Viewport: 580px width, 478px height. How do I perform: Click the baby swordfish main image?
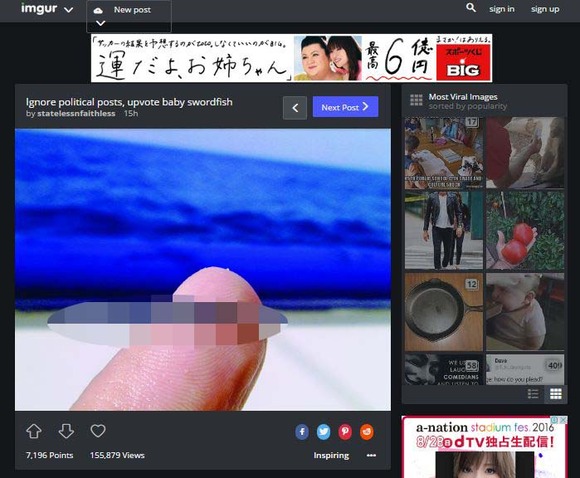[x=203, y=269]
